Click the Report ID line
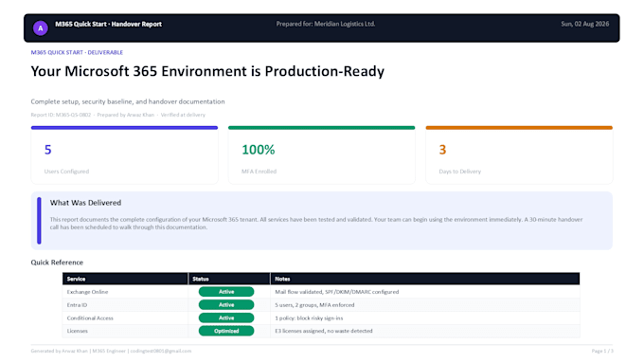Screen dimensions: 644x363 [117, 115]
